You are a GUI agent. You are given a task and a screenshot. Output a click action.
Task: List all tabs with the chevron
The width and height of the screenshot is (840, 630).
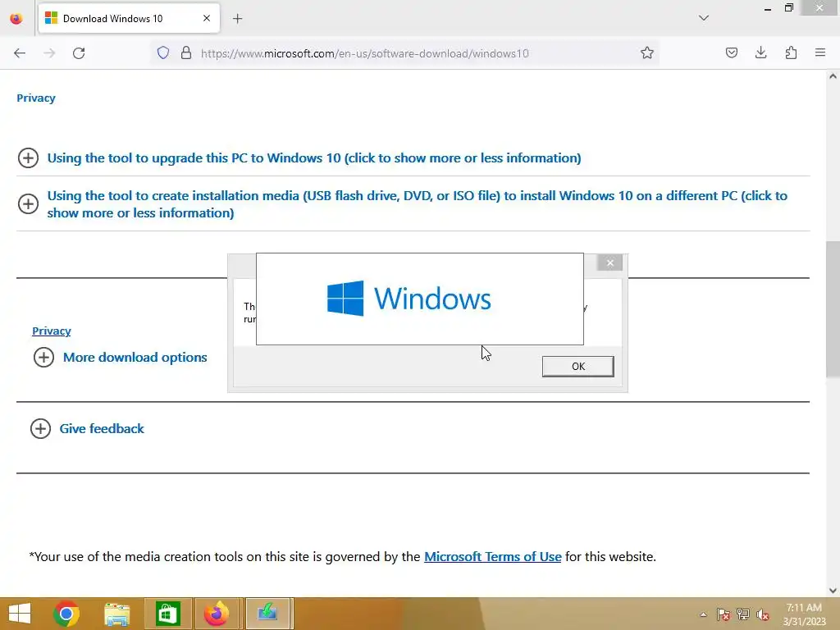[x=704, y=18]
